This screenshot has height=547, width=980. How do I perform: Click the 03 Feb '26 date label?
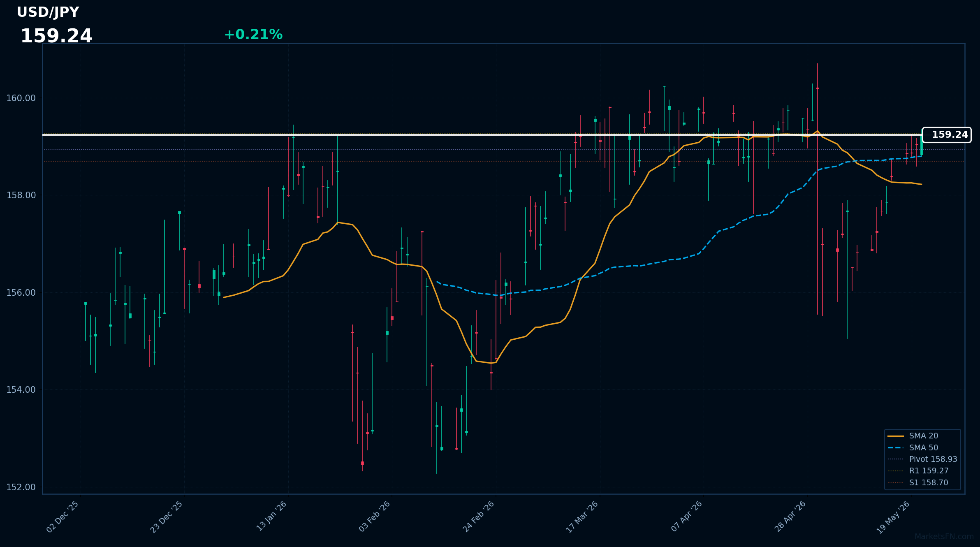tap(375, 517)
